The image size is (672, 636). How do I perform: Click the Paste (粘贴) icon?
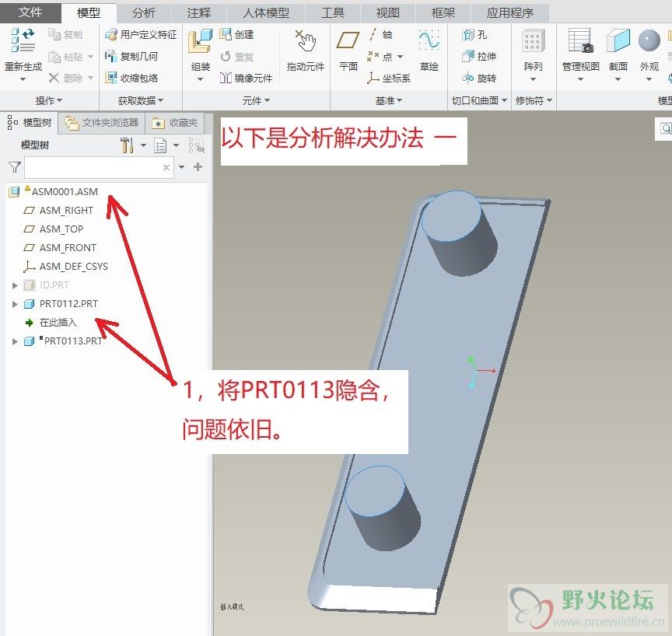coord(54,57)
